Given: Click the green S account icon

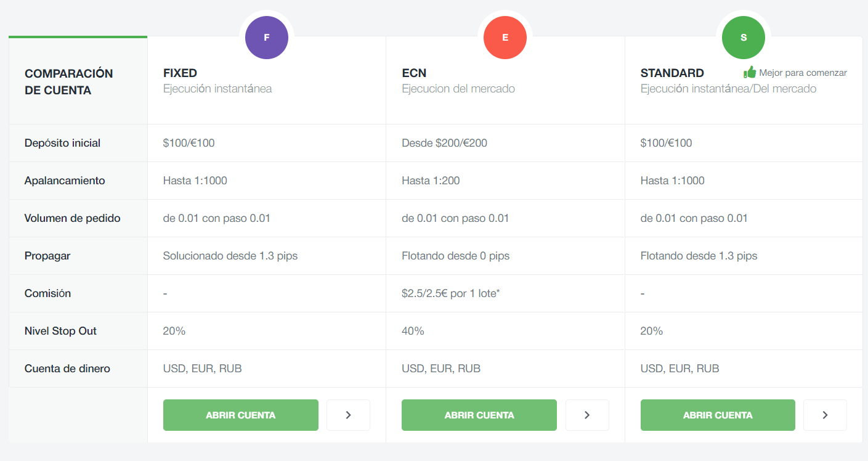Looking at the screenshot, I should tap(744, 38).
